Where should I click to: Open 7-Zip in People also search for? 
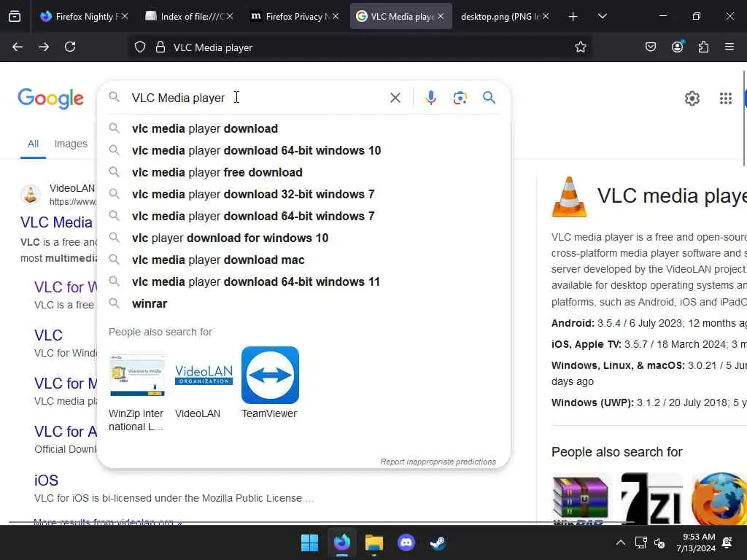pos(651,499)
